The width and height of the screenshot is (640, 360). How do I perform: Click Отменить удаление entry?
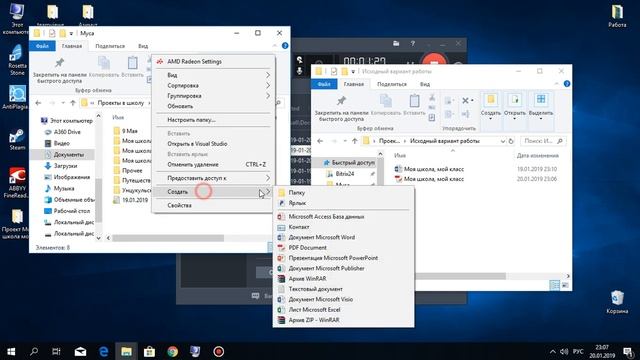[x=213, y=164]
